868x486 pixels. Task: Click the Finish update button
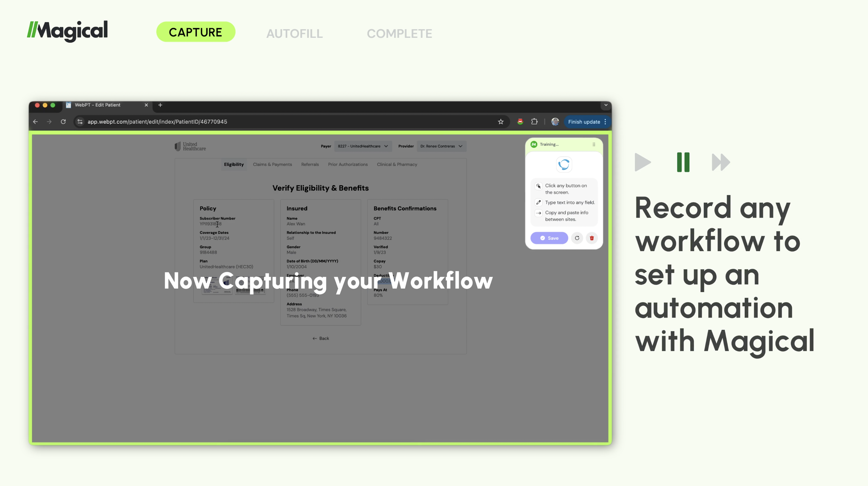(x=584, y=122)
